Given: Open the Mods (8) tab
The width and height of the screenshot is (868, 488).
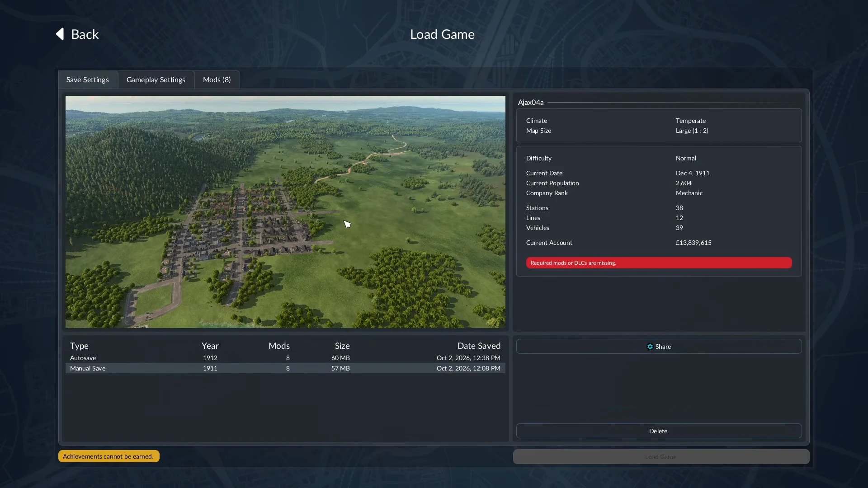Looking at the screenshot, I should point(217,80).
